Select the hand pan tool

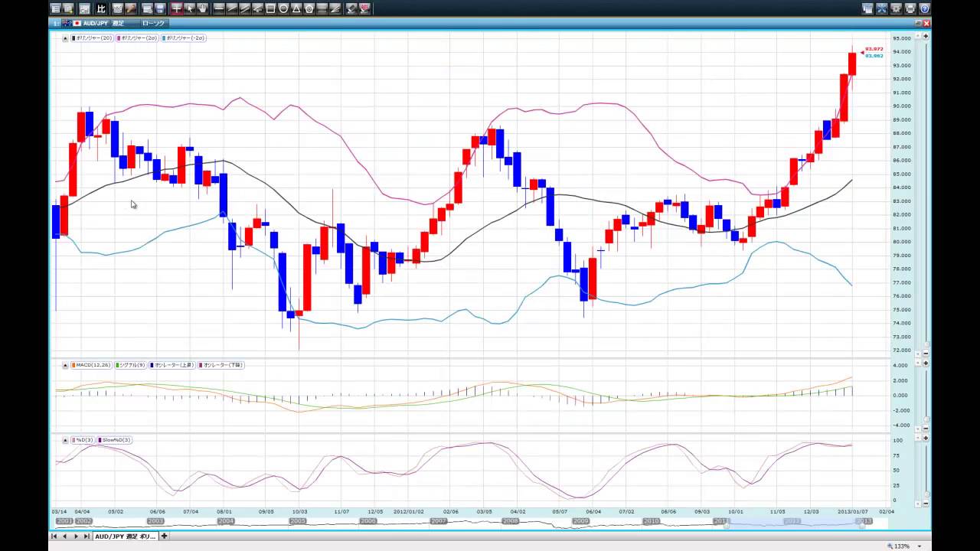[x=202, y=8]
